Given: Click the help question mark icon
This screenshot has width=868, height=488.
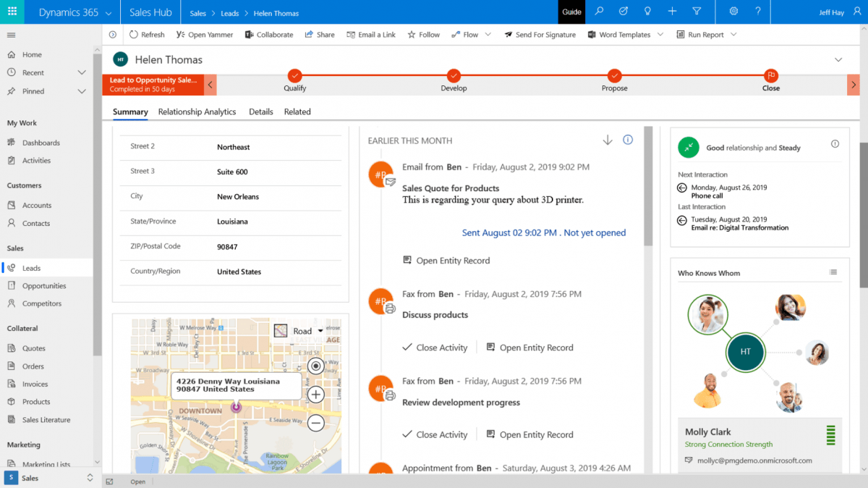Looking at the screenshot, I should point(758,12).
